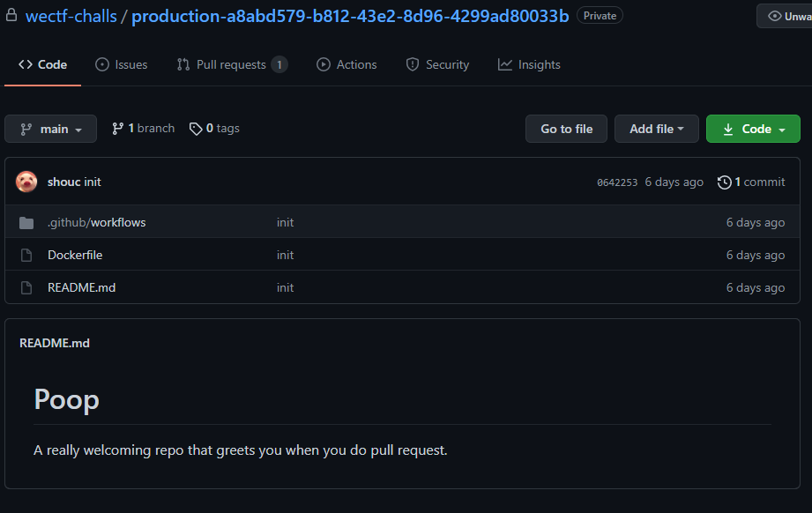Image resolution: width=812 pixels, height=513 pixels.
Task: Open the Issues tab
Action: (121, 64)
